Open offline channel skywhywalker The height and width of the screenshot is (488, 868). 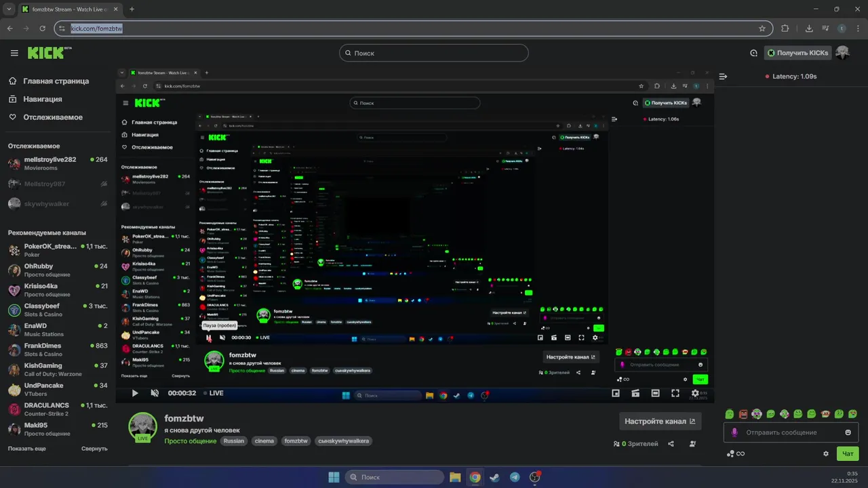(x=57, y=204)
